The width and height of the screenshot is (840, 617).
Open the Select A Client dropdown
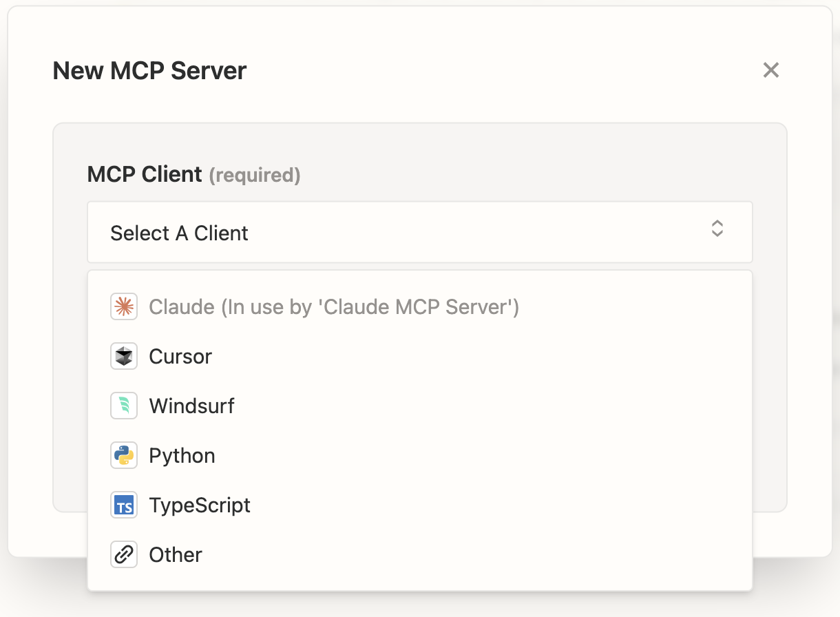point(420,232)
